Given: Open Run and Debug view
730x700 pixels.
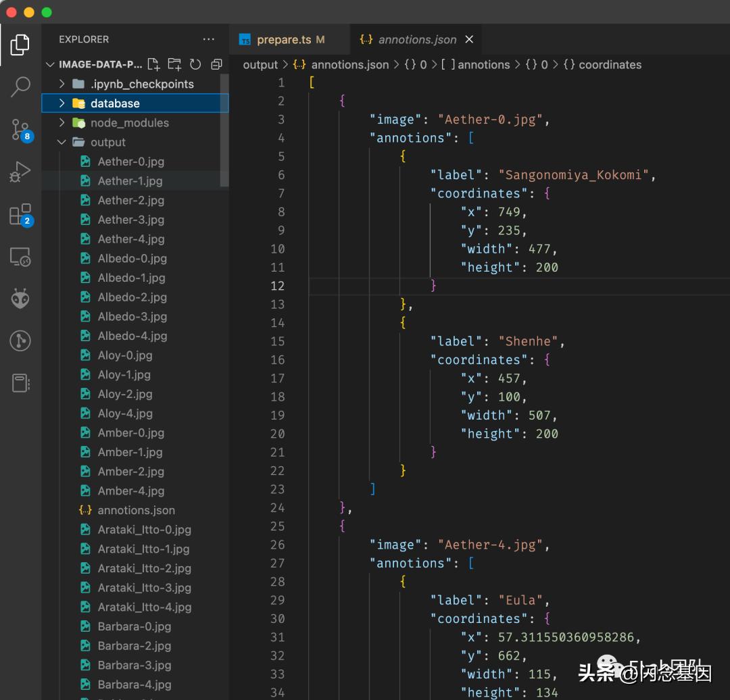Looking at the screenshot, I should click(20, 172).
